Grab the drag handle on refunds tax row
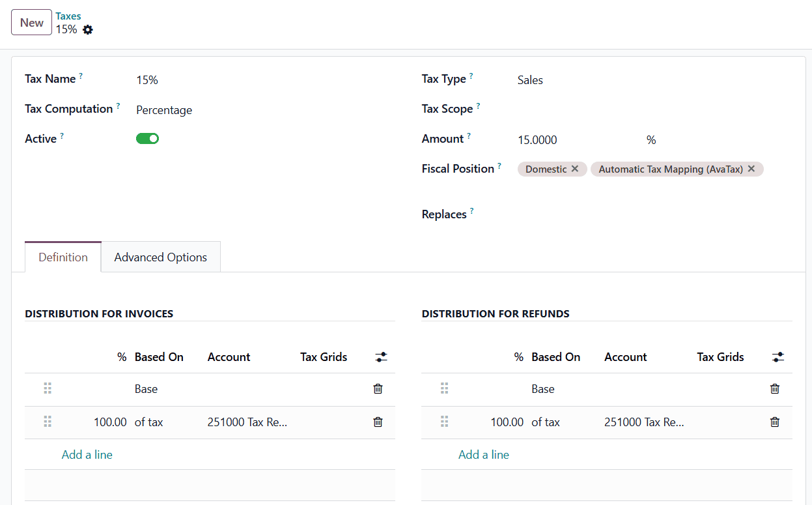 click(x=444, y=422)
